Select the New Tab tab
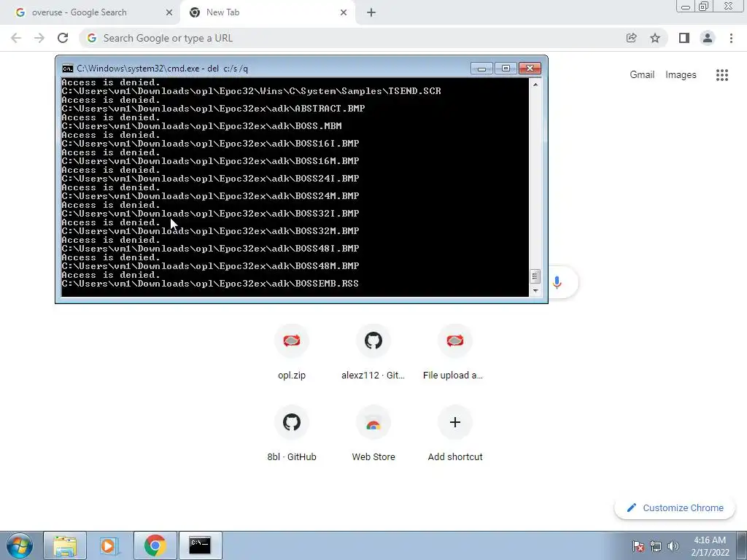This screenshot has height=560, width=747. (x=267, y=12)
